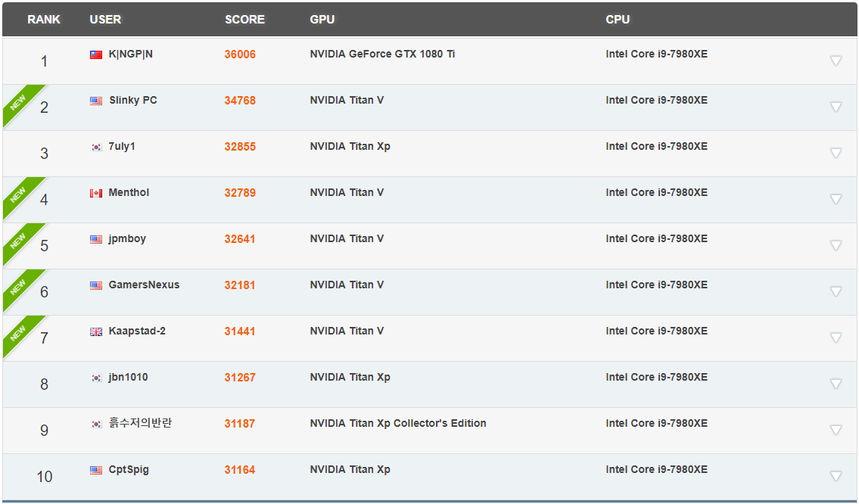Image resolution: width=859 pixels, height=504 pixels.
Task: Expand the jbn1010 result row
Action: [x=836, y=384]
